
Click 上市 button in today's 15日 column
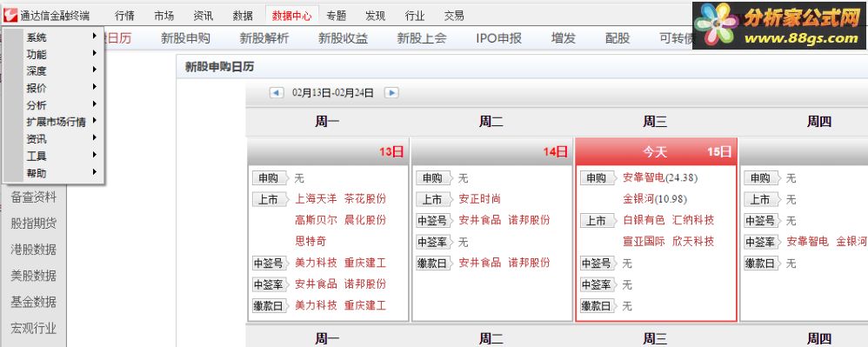[x=598, y=221]
